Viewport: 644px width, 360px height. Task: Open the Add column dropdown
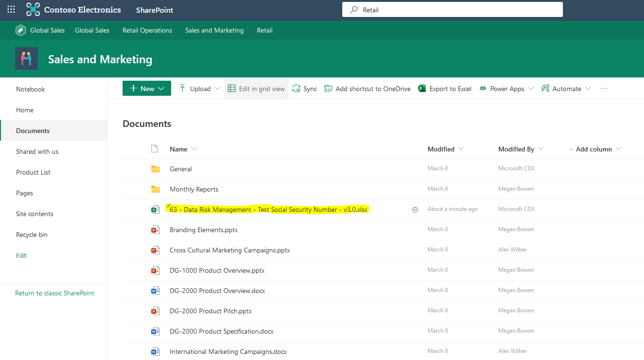pyautogui.click(x=619, y=149)
